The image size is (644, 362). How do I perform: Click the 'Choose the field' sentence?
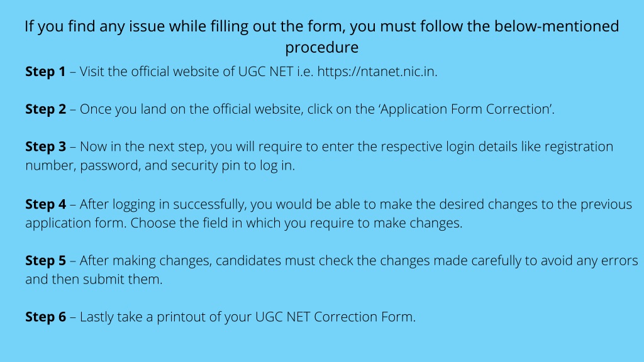tap(296, 223)
